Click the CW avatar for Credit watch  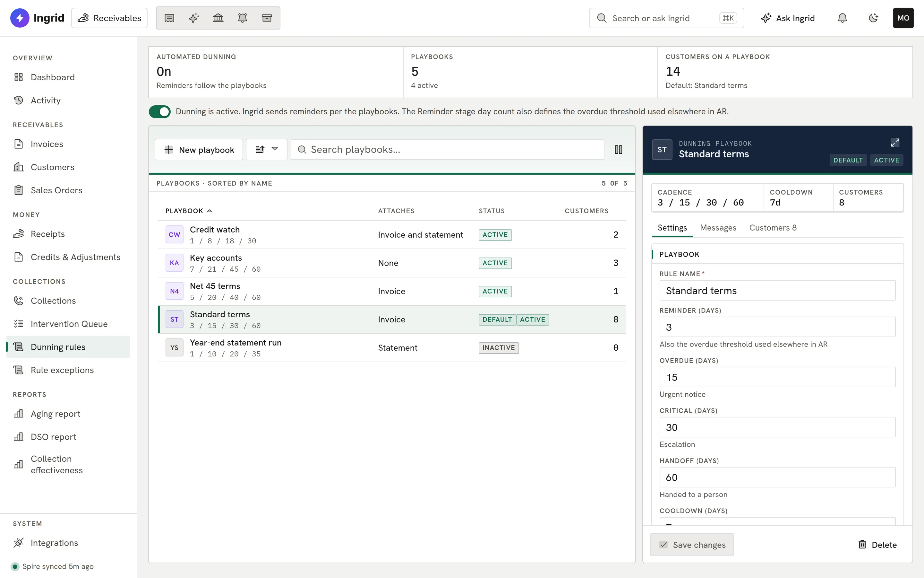pos(175,234)
